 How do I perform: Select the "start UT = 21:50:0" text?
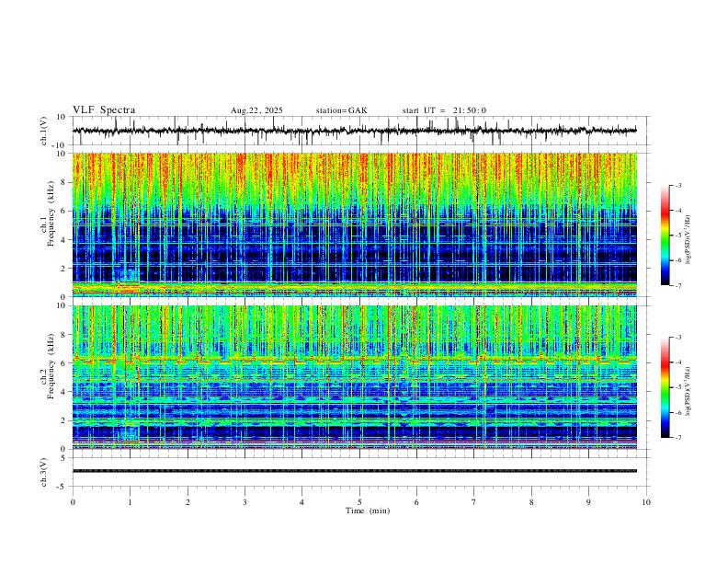click(x=444, y=110)
